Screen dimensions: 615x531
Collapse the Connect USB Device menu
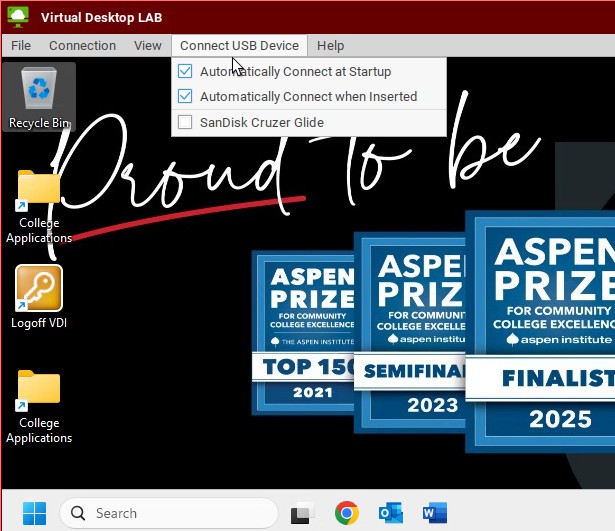click(x=239, y=46)
